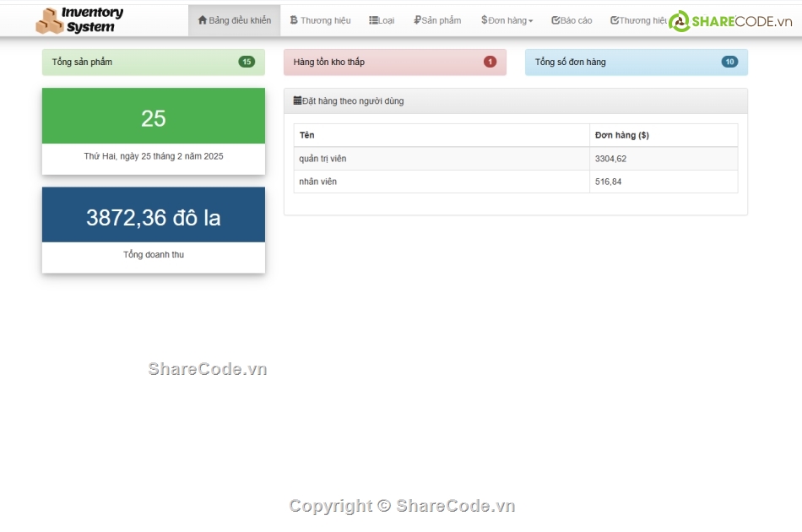Image resolution: width=802 pixels, height=532 pixels.
Task: Click the red badge showing 1
Action: [x=490, y=62]
